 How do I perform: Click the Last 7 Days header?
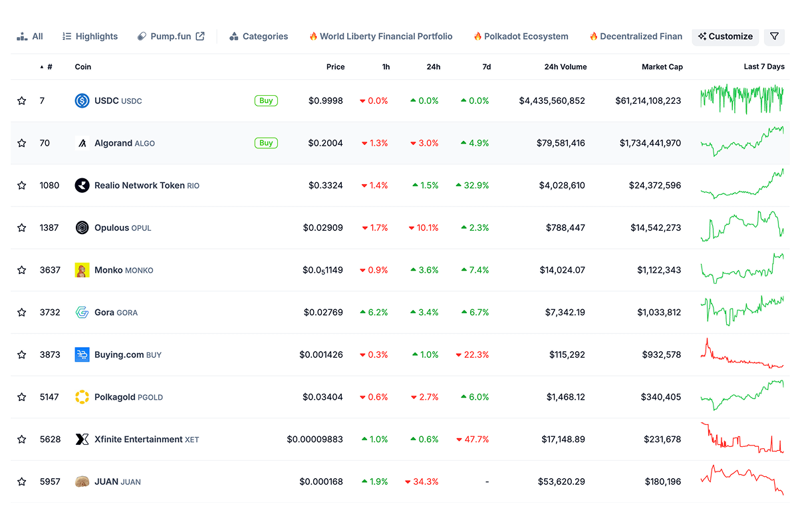pyautogui.click(x=764, y=66)
